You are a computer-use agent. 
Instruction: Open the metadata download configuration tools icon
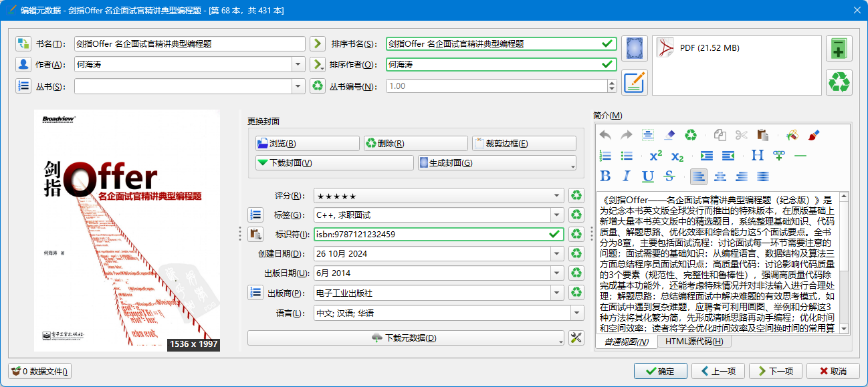coord(576,338)
